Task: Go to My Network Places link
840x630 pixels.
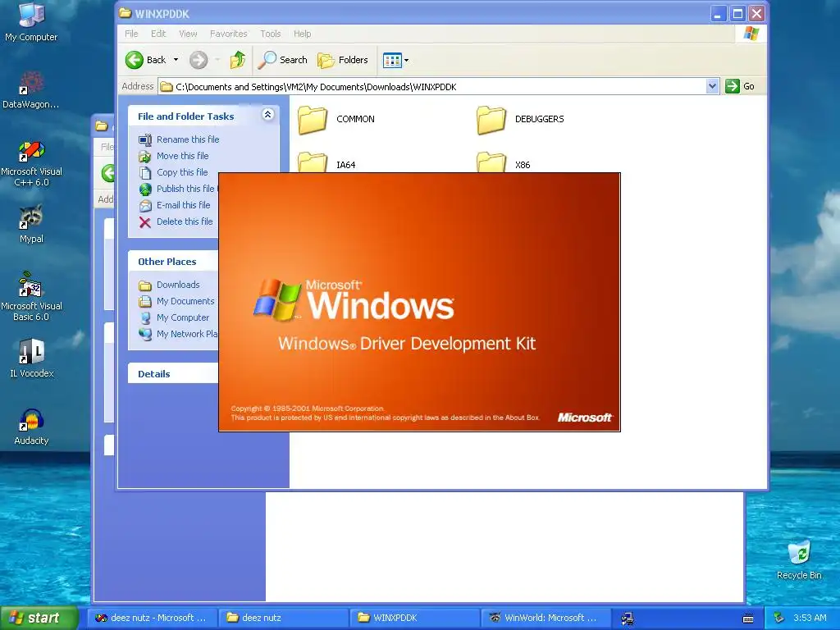Action: (187, 334)
